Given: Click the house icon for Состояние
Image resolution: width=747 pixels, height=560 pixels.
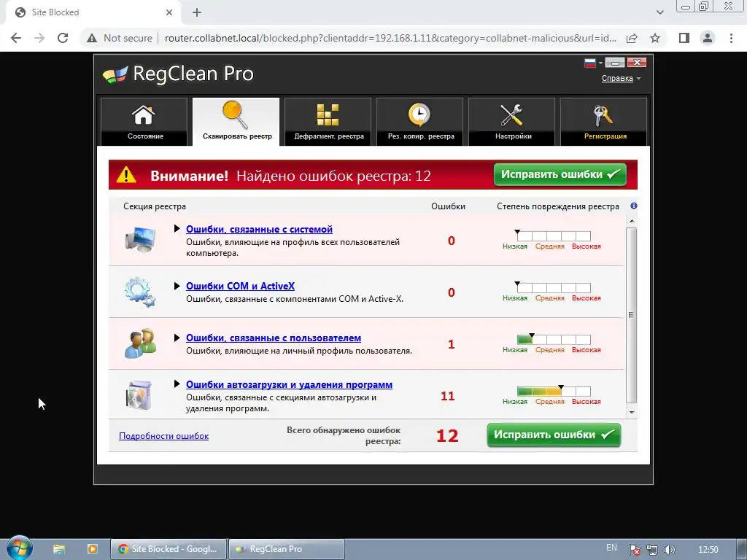Looking at the screenshot, I should [x=144, y=114].
